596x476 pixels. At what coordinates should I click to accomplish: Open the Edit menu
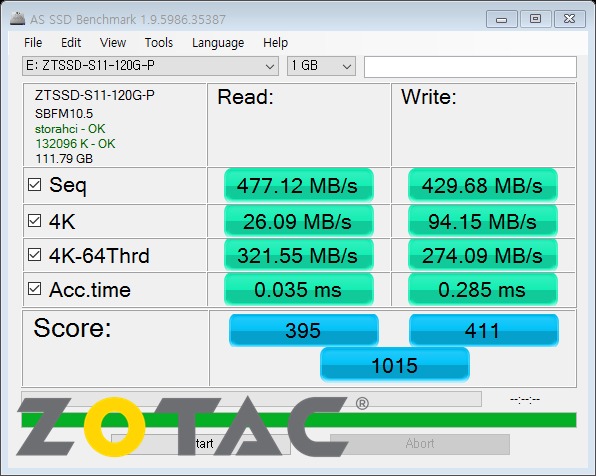click(71, 43)
